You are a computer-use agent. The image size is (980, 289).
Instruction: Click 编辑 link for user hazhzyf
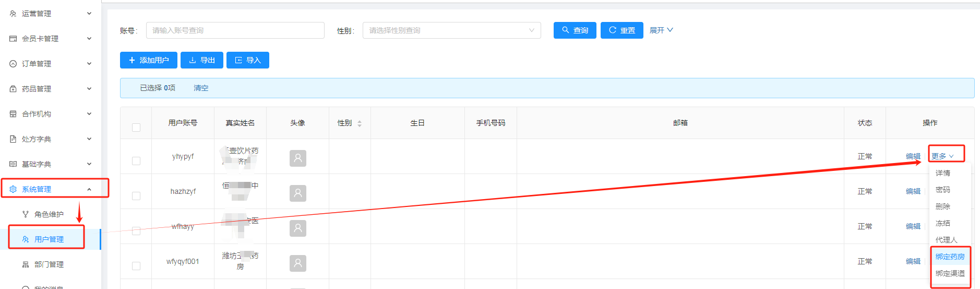click(x=913, y=191)
